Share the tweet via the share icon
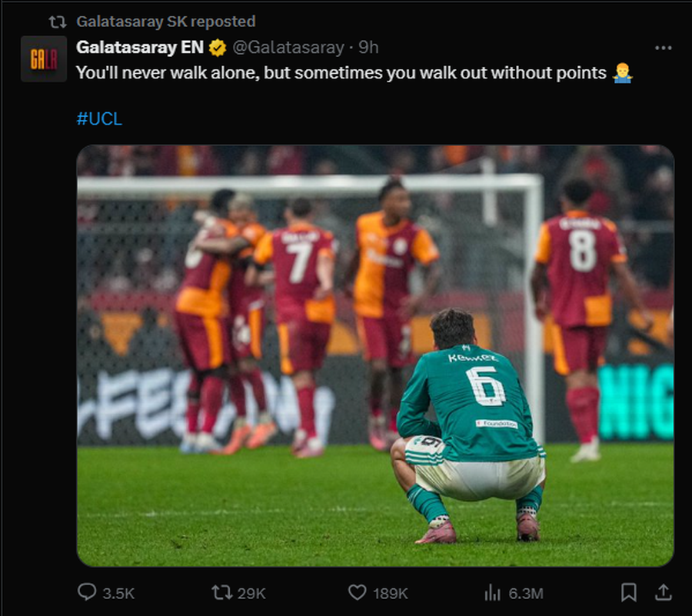The height and width of the screenshot is (616, 692). tap(662, 593)
